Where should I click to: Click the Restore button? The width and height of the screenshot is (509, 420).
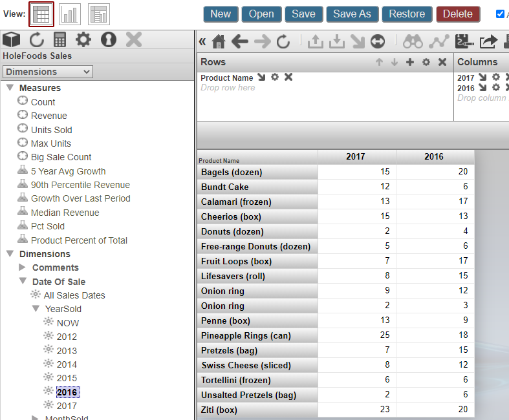[407, 14]
